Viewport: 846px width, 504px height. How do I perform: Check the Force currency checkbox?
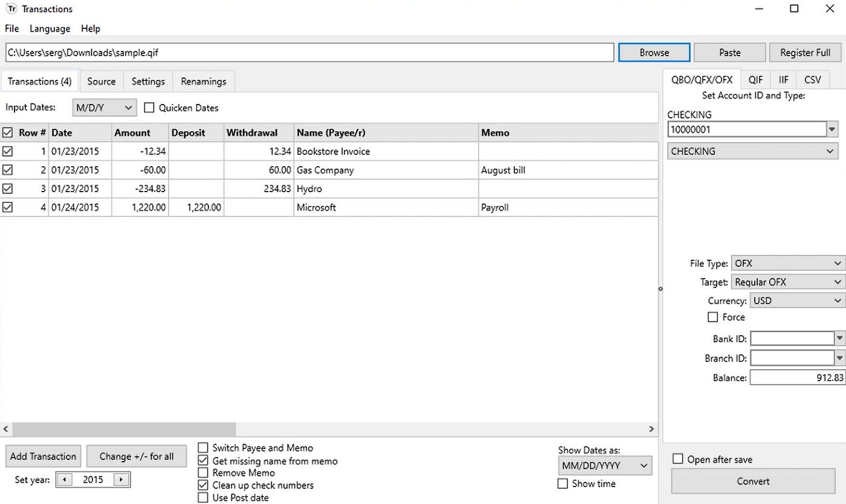[x=713, y=317]
